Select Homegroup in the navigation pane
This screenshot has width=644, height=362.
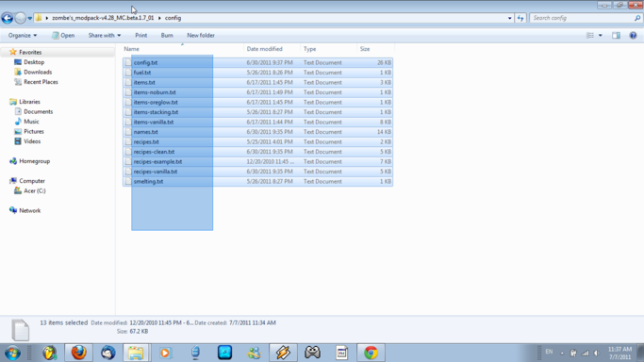coord(34,161)
